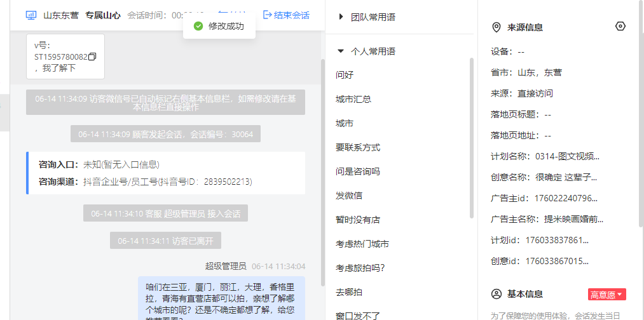Select the 发微信 quick phrase

(349, 196)
